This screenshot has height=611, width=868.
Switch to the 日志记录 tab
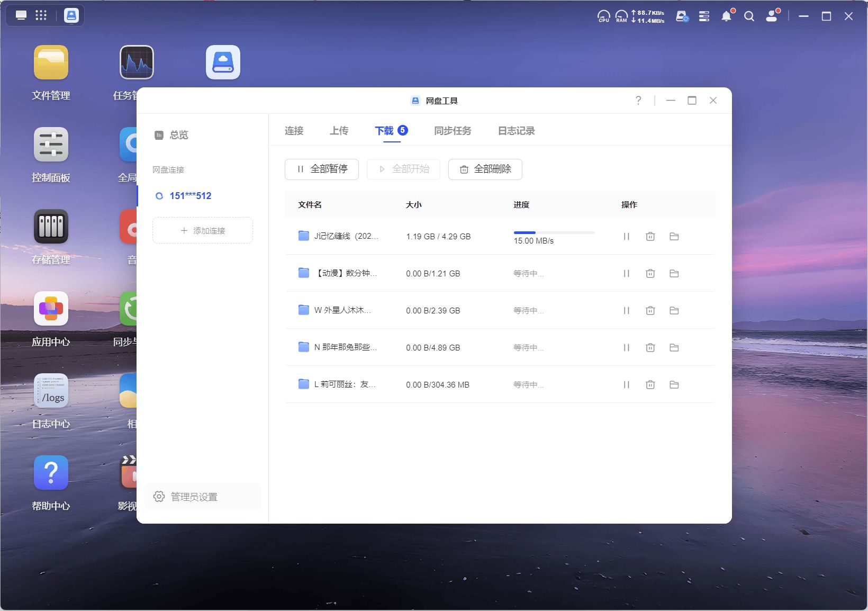click(517, 131)
